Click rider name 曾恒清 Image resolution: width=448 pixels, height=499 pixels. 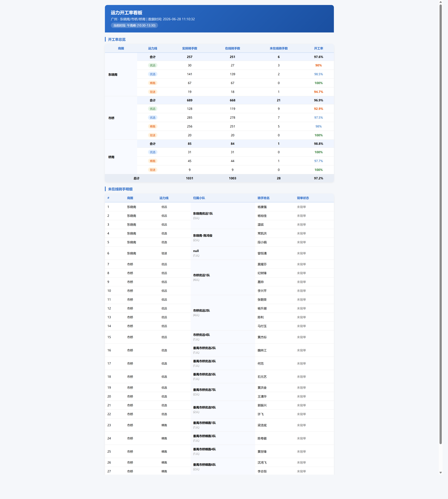(x=262, y=253)
